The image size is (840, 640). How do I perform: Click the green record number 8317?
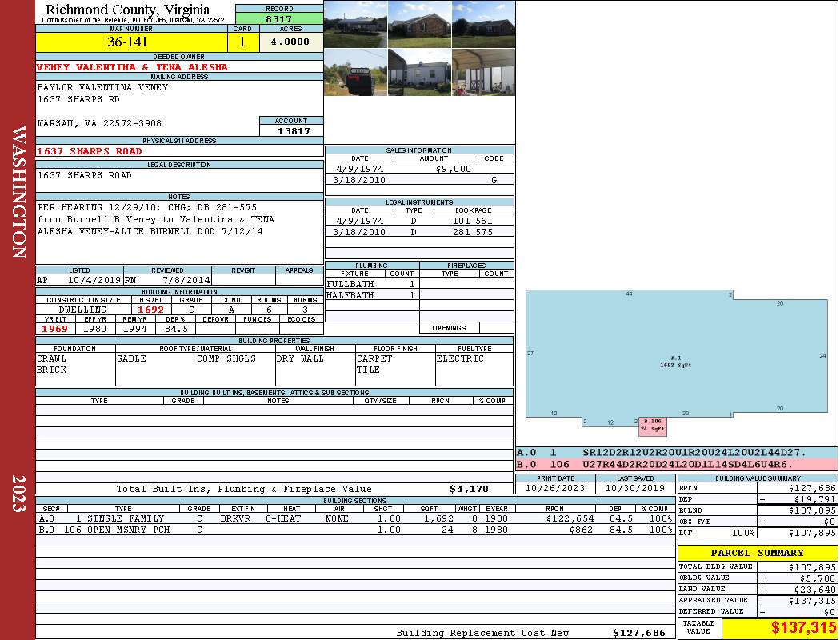(x=279, y=18)
